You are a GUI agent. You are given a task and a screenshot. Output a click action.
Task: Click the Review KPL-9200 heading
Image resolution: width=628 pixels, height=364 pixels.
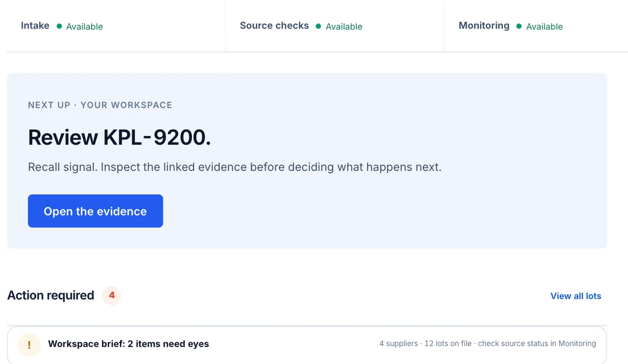click(x=119, y=137)
